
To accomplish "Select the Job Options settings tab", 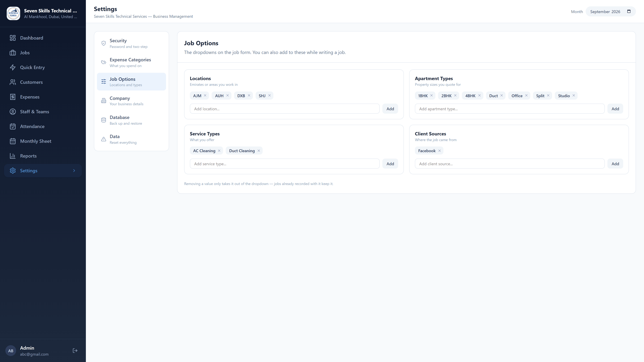I will (131, 82).
